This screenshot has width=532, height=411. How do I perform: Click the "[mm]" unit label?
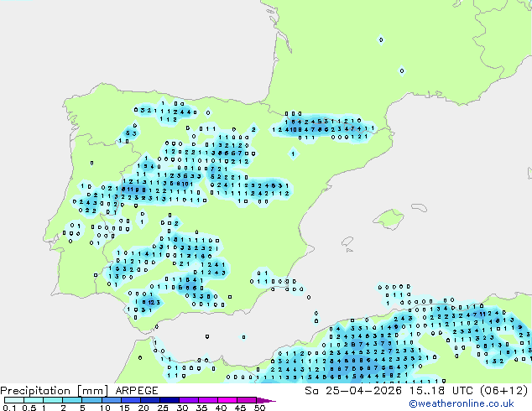point(92,391)
